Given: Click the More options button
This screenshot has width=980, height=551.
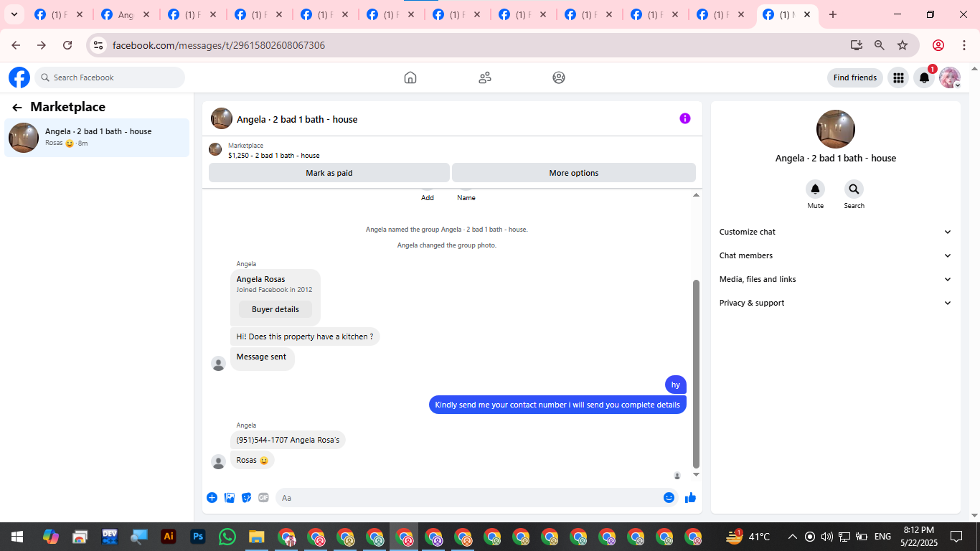Looking at the screenshot, I should tap(574, 173).
